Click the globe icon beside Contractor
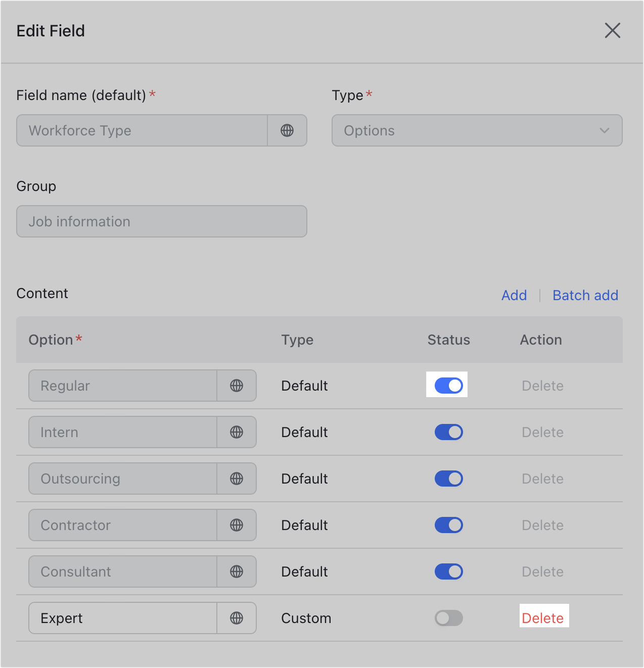 (x=236, y=525)
